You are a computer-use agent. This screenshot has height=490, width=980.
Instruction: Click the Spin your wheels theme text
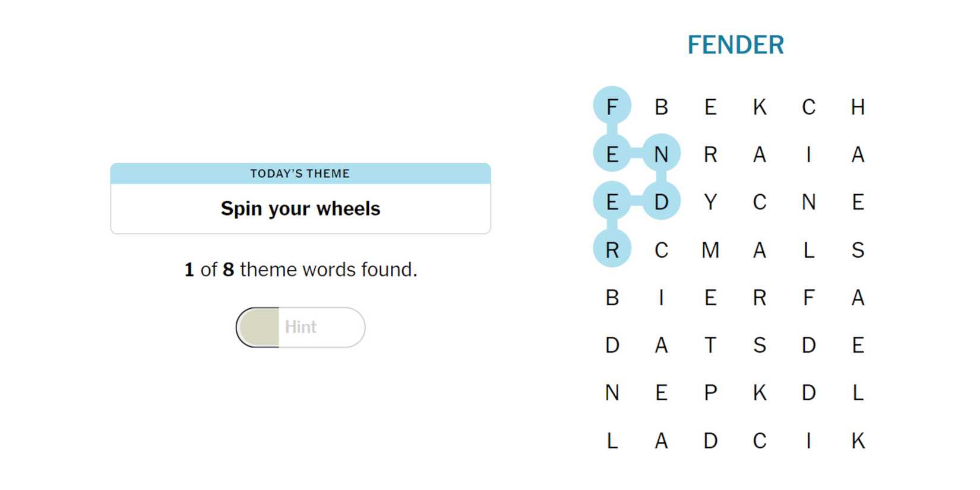pos(301,209)
